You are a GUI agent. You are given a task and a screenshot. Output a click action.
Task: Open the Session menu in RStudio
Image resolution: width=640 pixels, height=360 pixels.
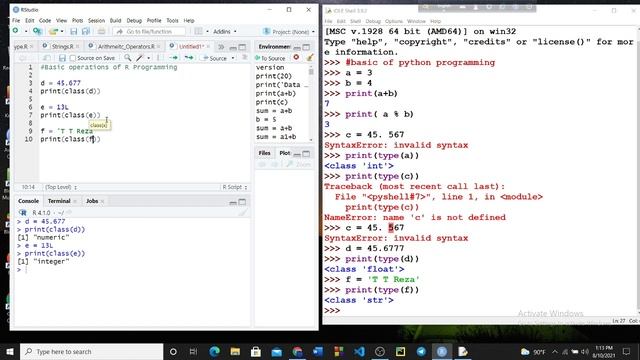tap(96, 20)
